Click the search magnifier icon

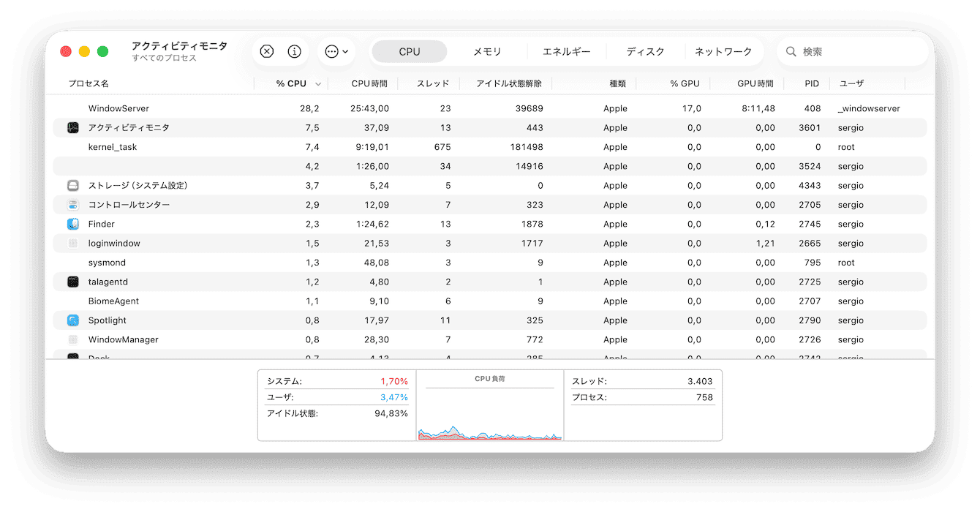(791, 52)
